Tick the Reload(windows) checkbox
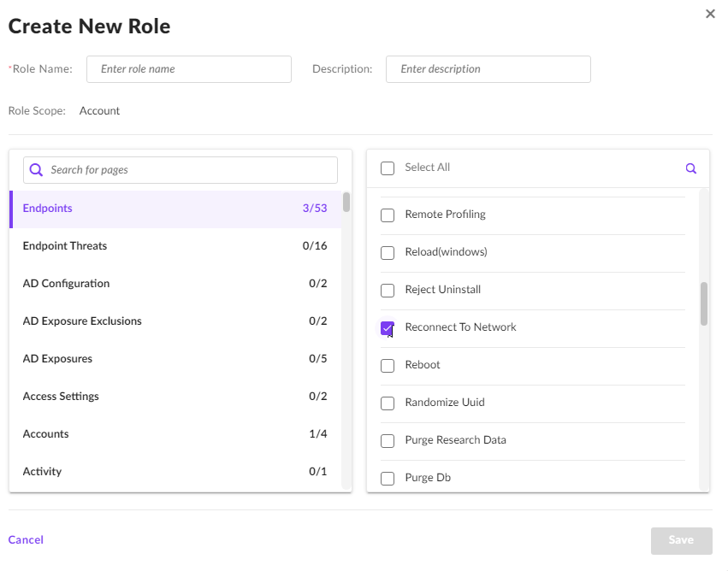The width and height of the screenshot is (728, 571). click(388, 253)
